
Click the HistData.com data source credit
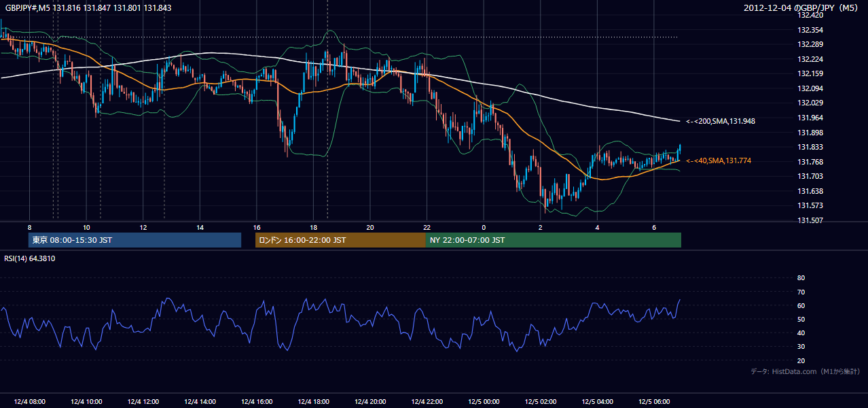point(806,371)
